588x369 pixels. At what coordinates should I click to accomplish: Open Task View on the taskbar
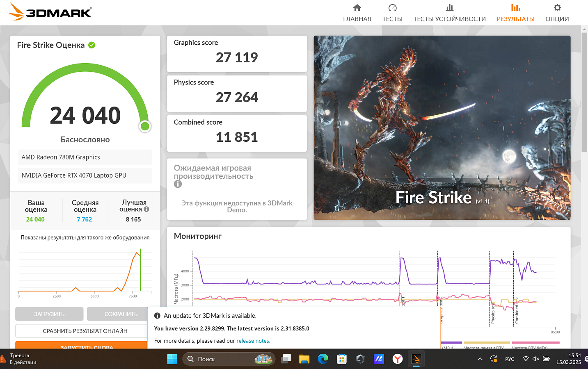[286, 359]
